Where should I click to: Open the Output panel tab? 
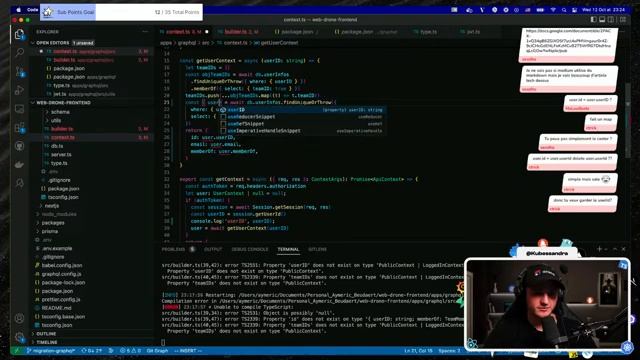click(213, 249)
